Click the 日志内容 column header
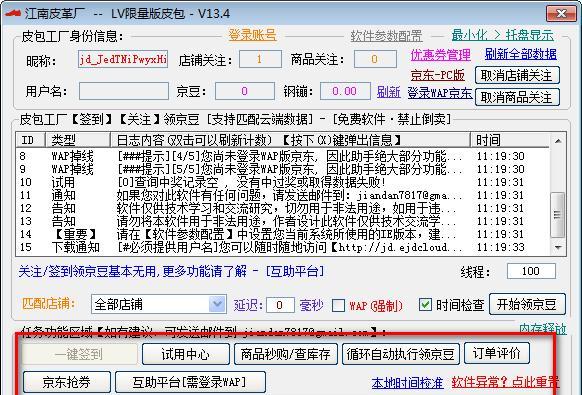Image resolution: width=582 pixels, height=395 pixels. point(290,140)
